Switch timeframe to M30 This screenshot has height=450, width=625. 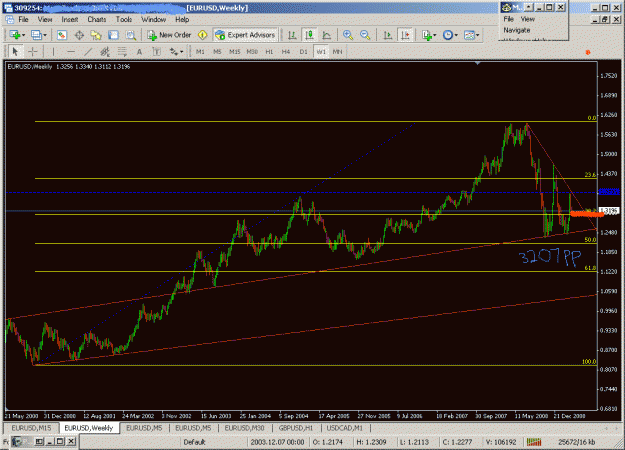coord(252,52)
